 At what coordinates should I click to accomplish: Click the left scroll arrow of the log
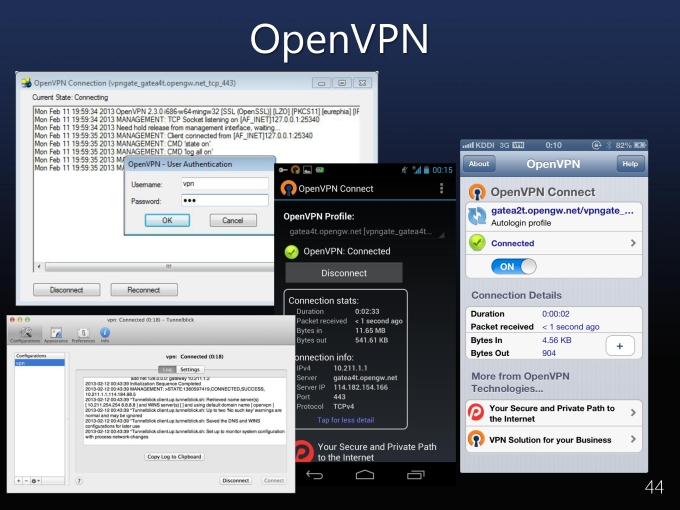[x=39, y=266]
